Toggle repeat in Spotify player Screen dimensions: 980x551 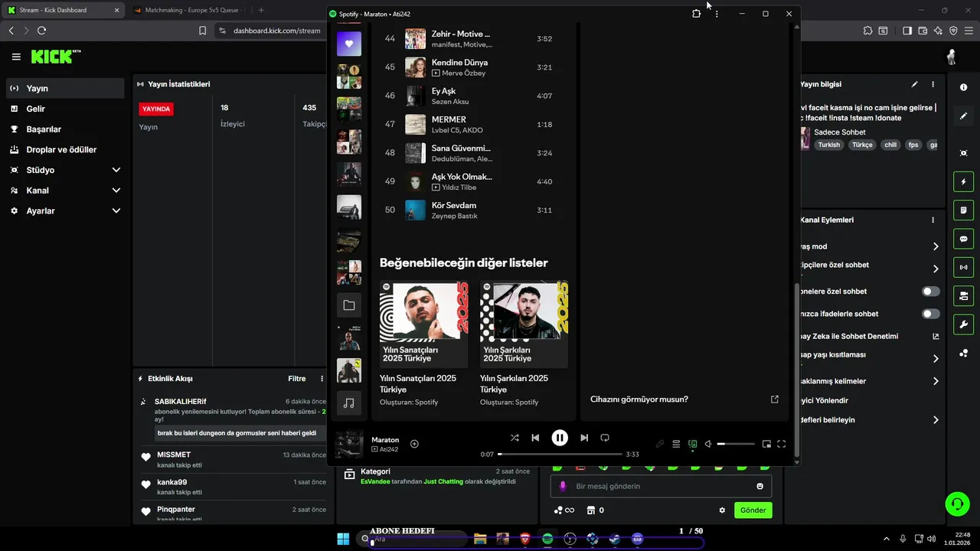click(x=605, y=438)
